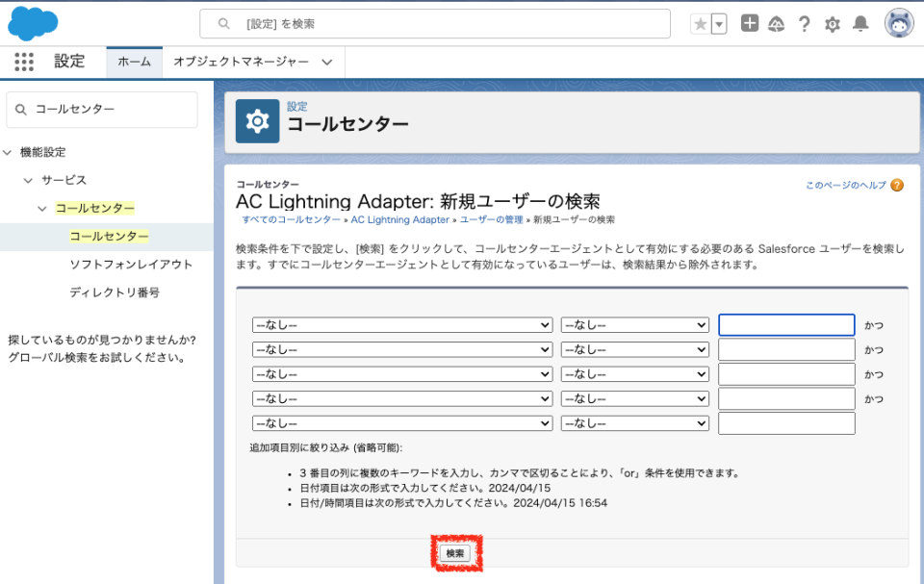Image resolution: width=924 pixels, height=584 pixels.
Task: Open the second row operator dropdown
Action: pyautogui.click(x=634, y=350)
